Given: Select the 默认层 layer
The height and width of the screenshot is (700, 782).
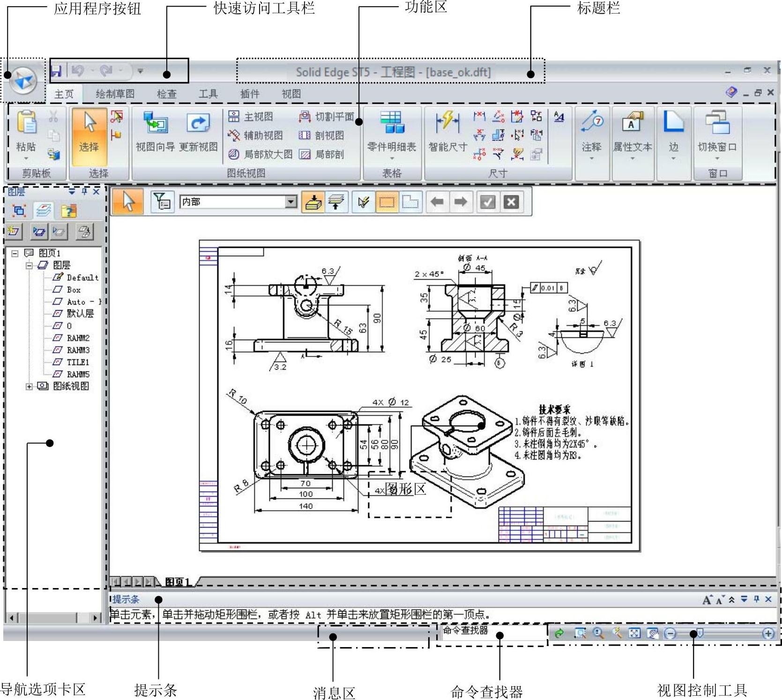Looking at the screenshot, I should (x=74, y=313).
